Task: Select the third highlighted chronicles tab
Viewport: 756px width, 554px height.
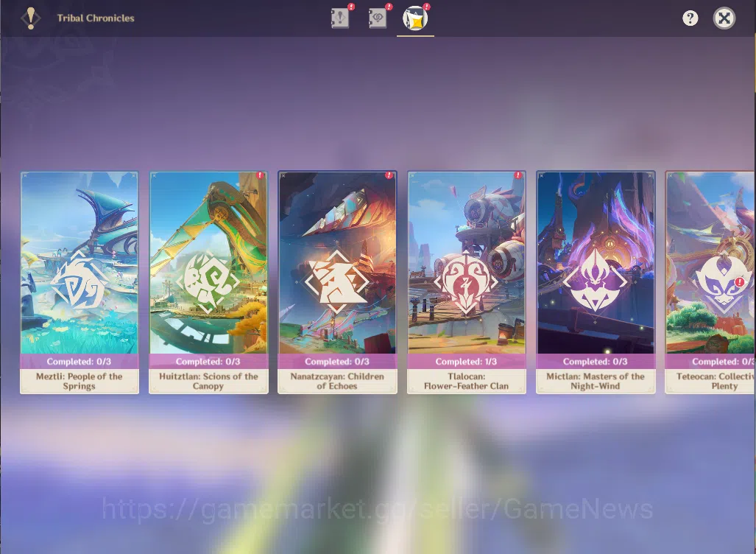Action: [x=415, y=19]
